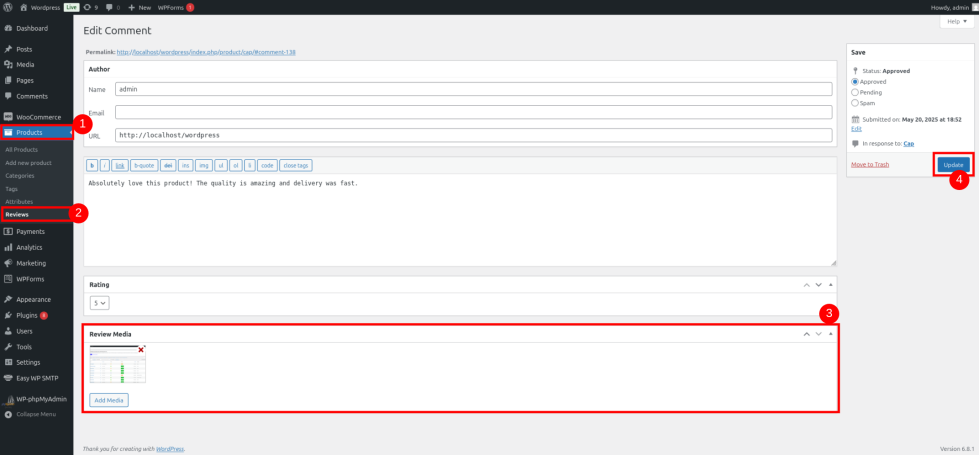Toggle the Rating panel collapse triangle
The image size is (979, 455).
830,285
